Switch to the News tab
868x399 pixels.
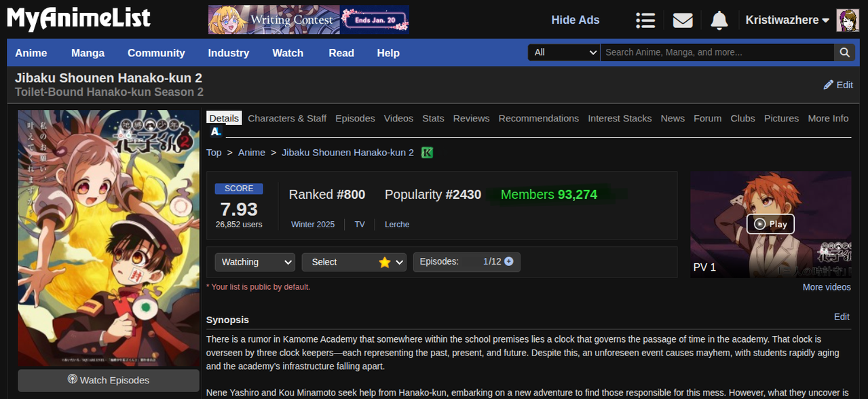(673, 118)
